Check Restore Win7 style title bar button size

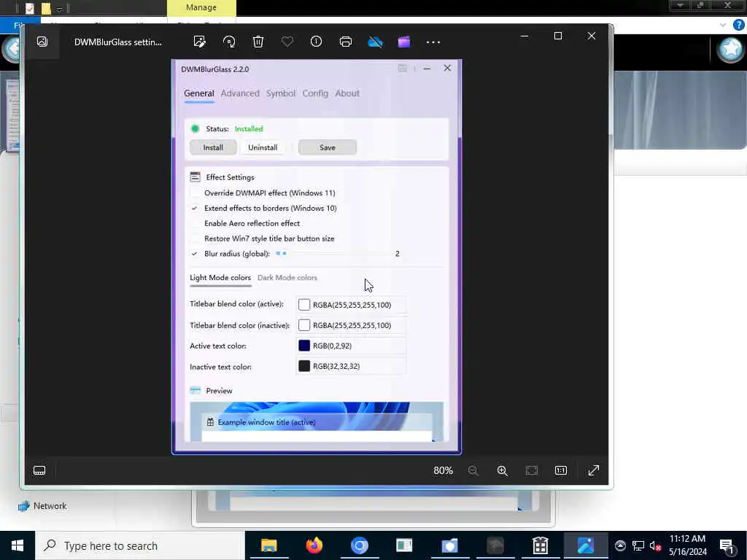click(x=194, y=238)
